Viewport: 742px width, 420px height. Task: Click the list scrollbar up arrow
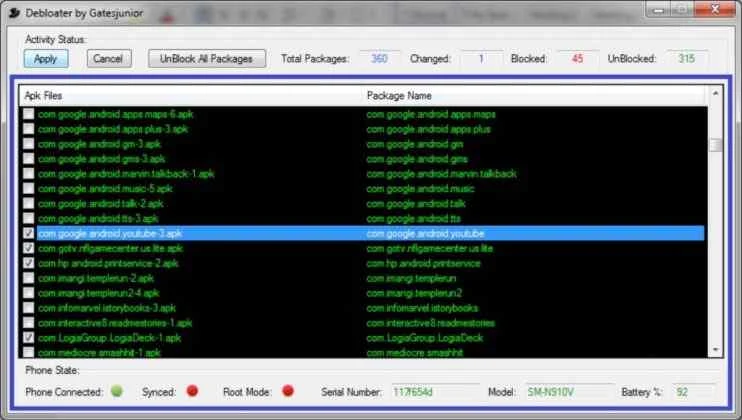[716, 94]
